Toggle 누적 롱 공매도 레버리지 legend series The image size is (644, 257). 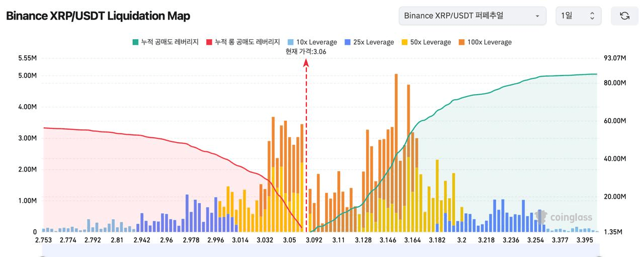pyautogui.click(x=243, y=42)
